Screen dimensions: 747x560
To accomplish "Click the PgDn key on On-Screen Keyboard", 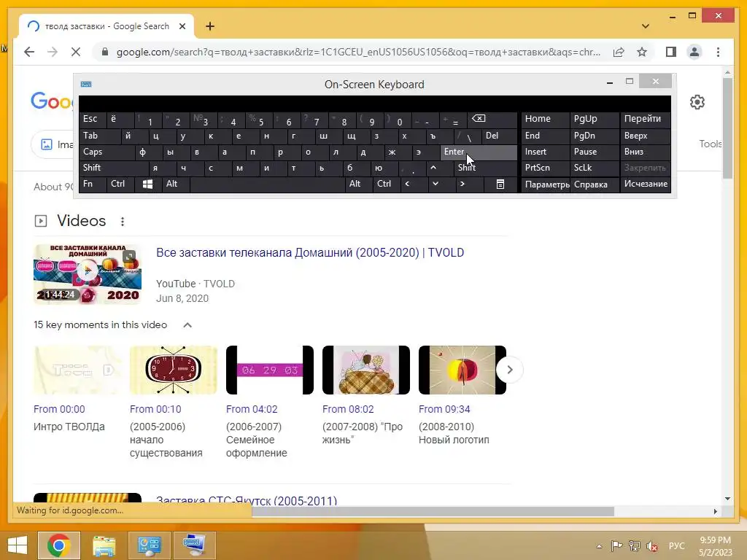I will tap(594, 136).
